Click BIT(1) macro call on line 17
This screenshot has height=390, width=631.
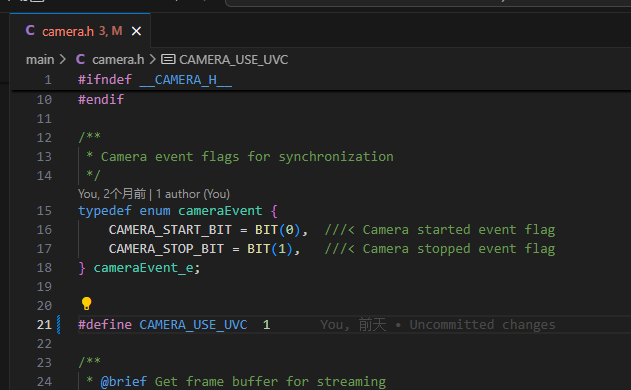tap(270, 249)
